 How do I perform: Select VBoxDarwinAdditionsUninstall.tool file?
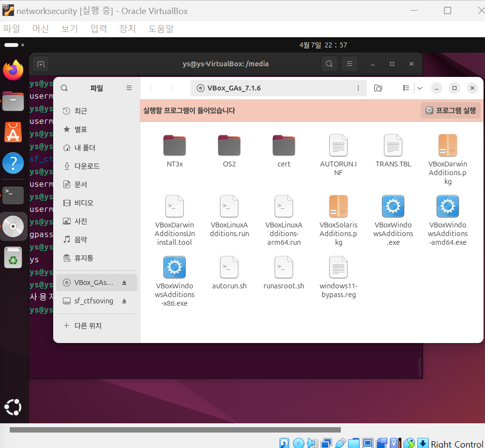[175, 220]
